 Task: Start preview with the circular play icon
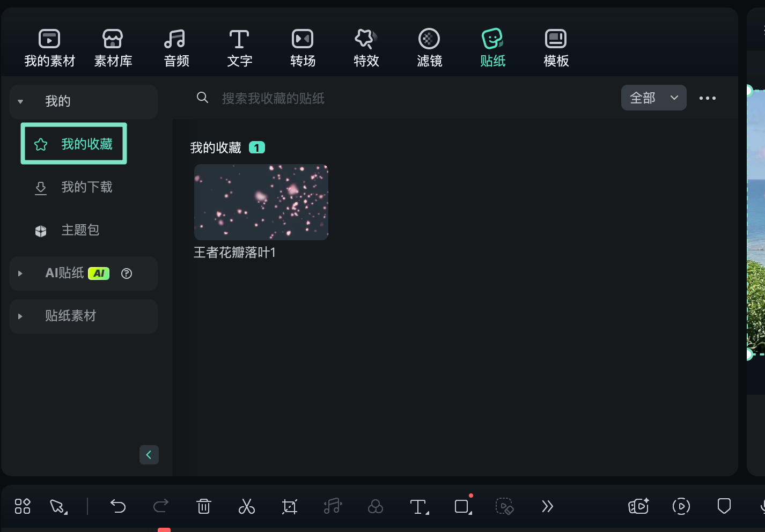[x=681, y=506]
